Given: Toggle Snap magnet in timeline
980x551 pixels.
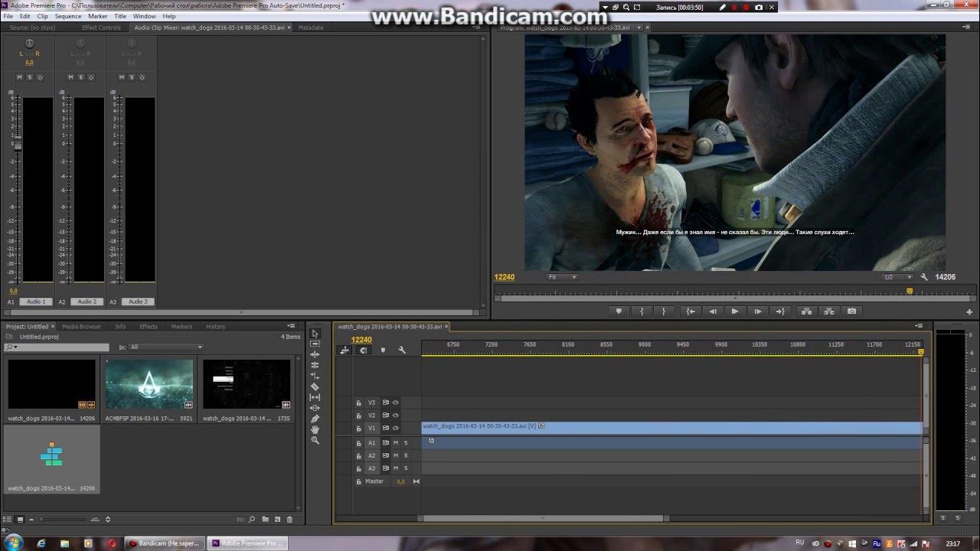Looking at the screenshot, I should click(364, 350).
